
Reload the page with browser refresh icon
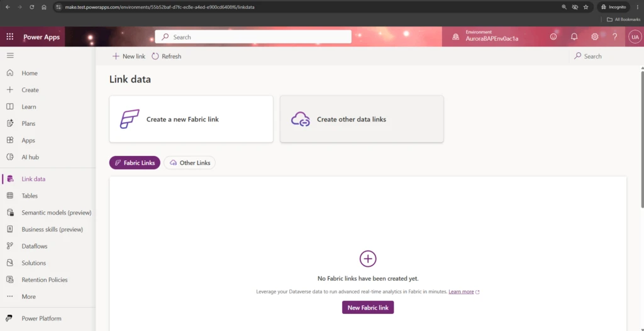32,7
